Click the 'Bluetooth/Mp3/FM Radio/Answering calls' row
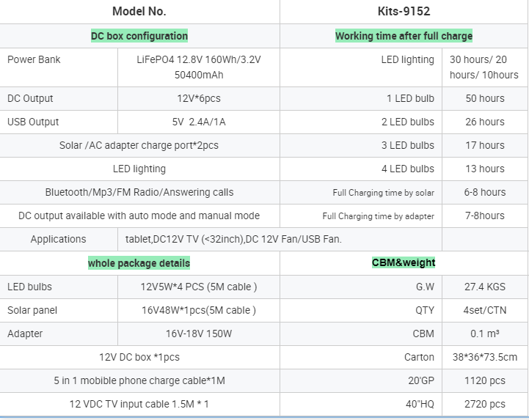The width and height of the screenshot is (529, 420). click(139, 192)
